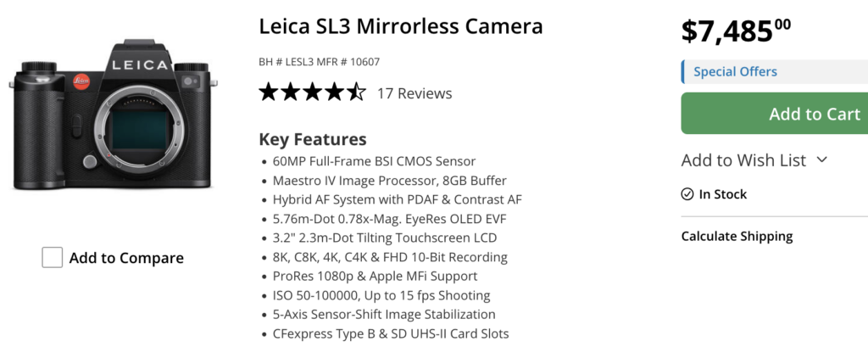Expand the Add to Wish List chevron
This screenshot has height=347, width=868.
[821, 160]
